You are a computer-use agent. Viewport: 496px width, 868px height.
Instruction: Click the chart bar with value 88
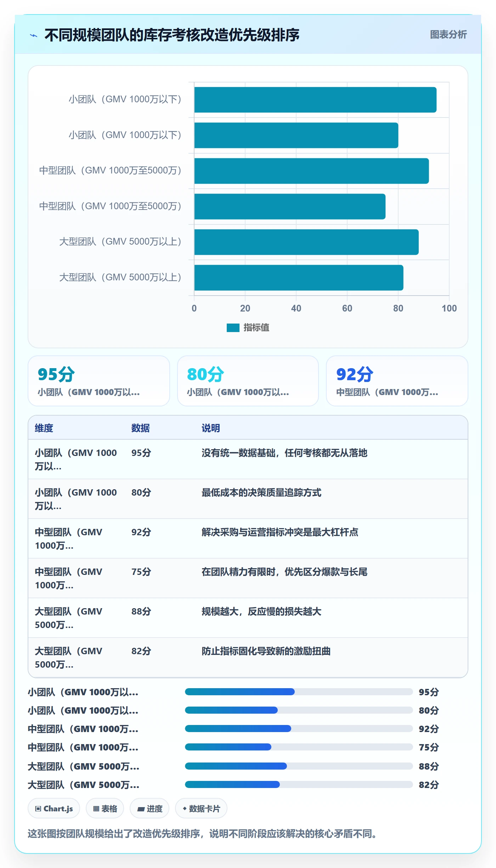306,242
